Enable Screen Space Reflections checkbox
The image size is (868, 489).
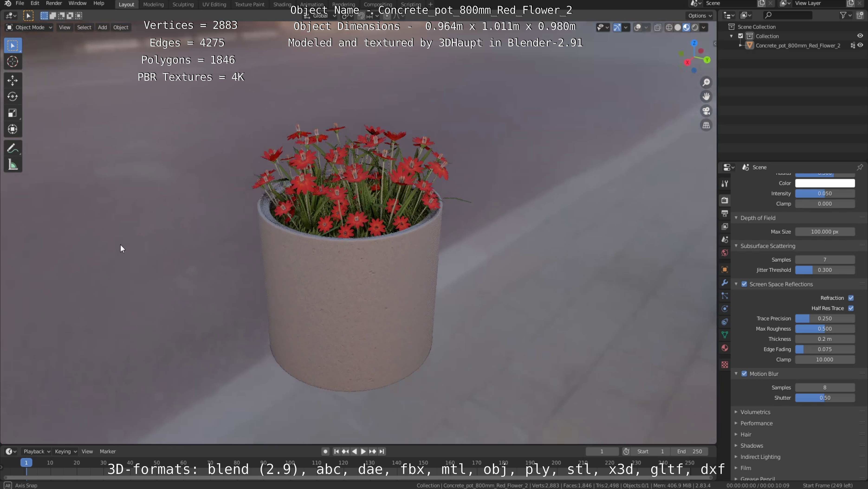(x=744, y=284)
